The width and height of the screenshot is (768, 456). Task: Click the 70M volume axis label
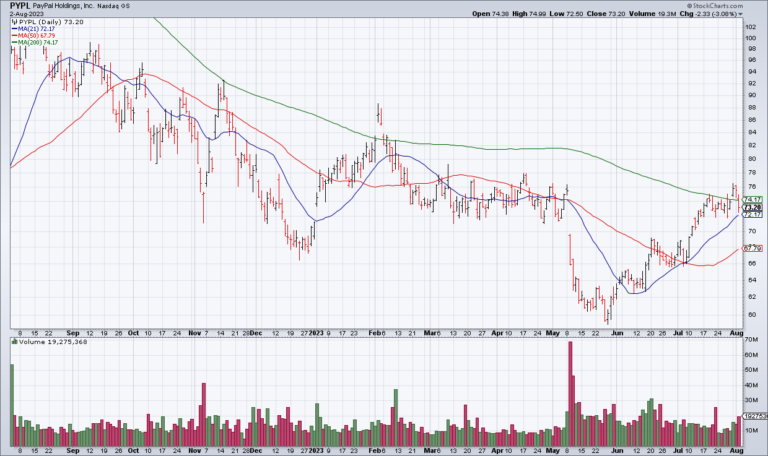coord(751,339)
